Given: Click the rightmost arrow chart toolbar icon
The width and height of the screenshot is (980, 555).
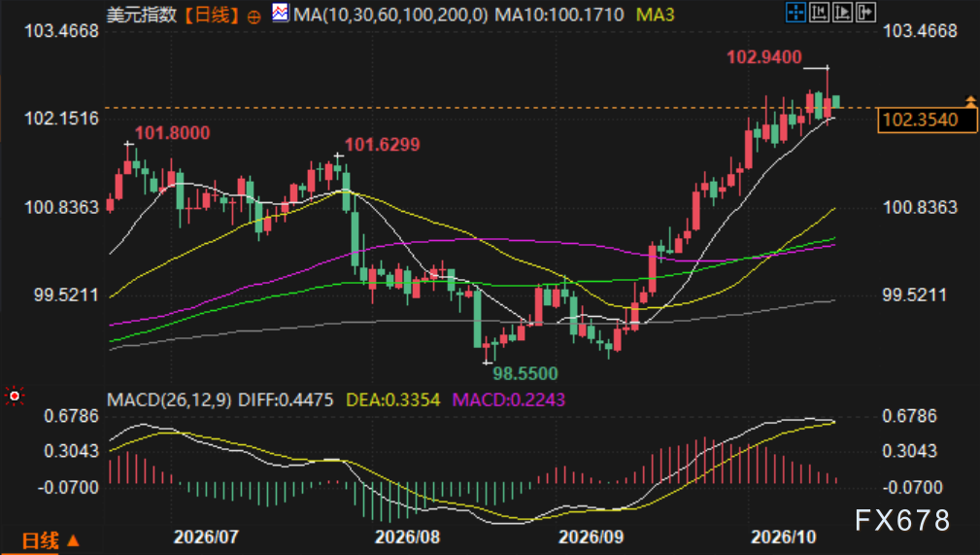Looking at the screenshot, I should pyautogui.click(x=865, y=13).
